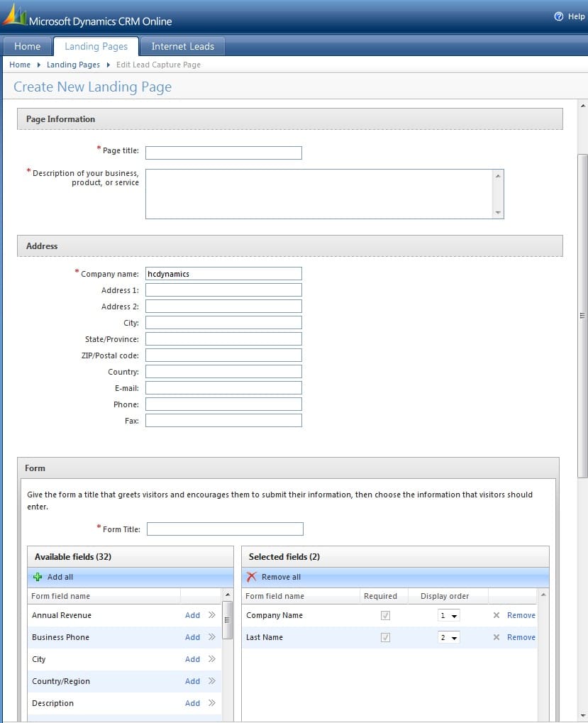Screen dimensions: 588x723
Task: Focus the Address 2 field
Action: pos(223,307)
